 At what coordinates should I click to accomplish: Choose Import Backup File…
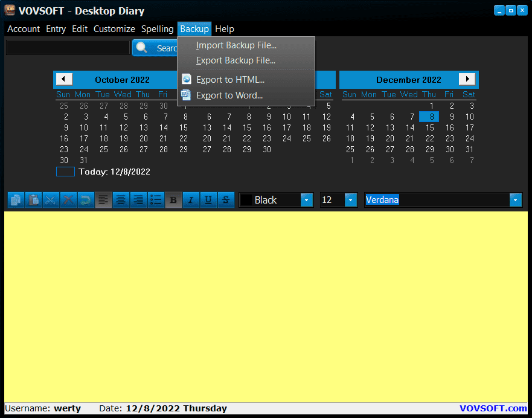tap(246, 45)
